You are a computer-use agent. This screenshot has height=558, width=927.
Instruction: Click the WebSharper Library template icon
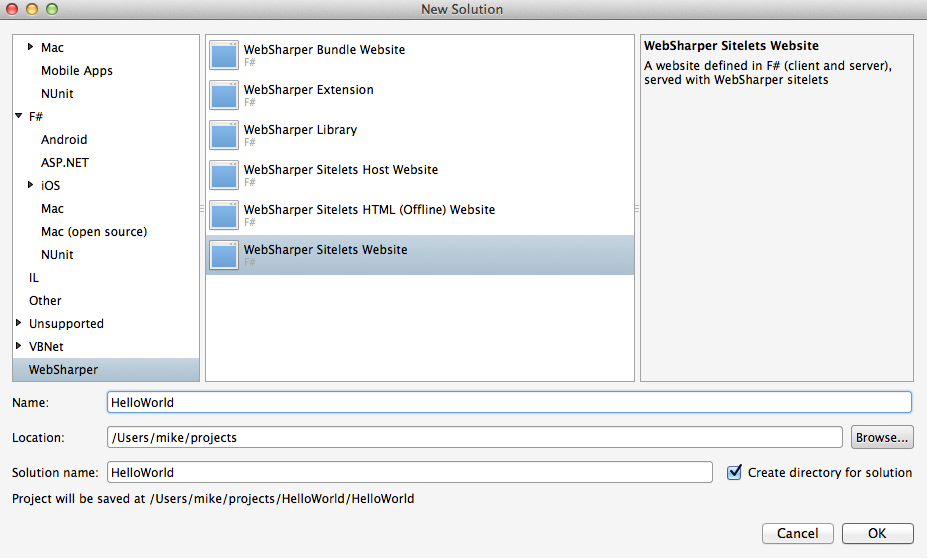click(x=224, y=135)
